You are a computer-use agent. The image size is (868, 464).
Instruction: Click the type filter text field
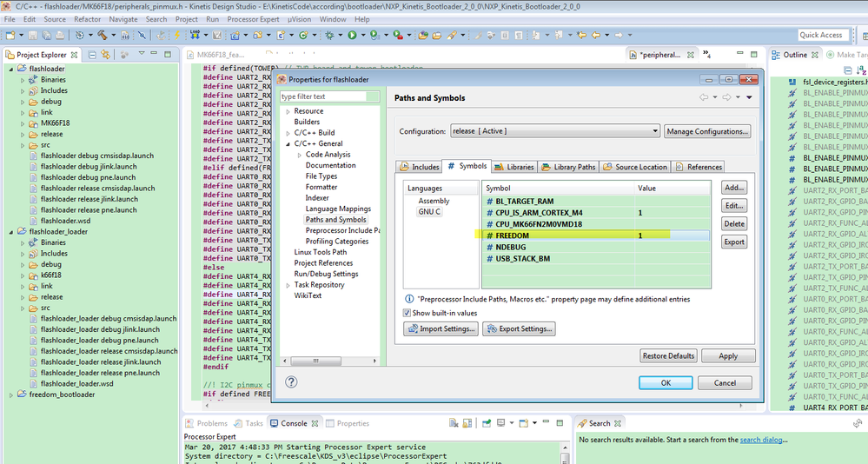point(329,96)
